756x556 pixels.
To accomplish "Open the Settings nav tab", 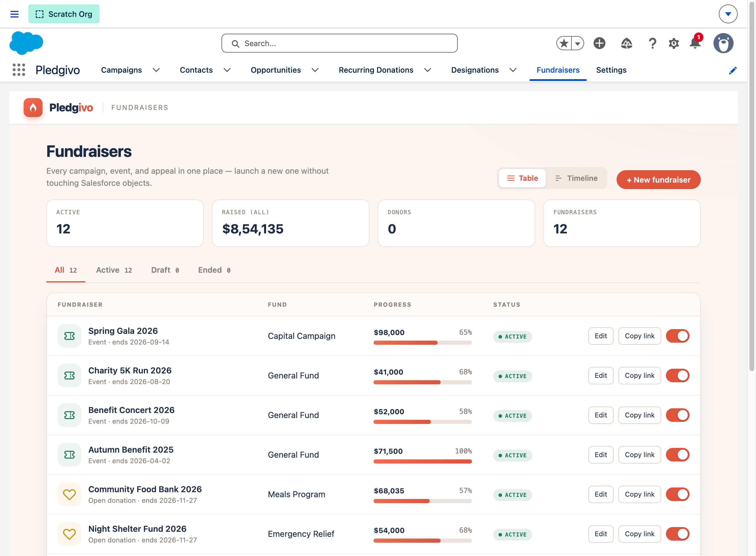I will (x=611, y=70).
